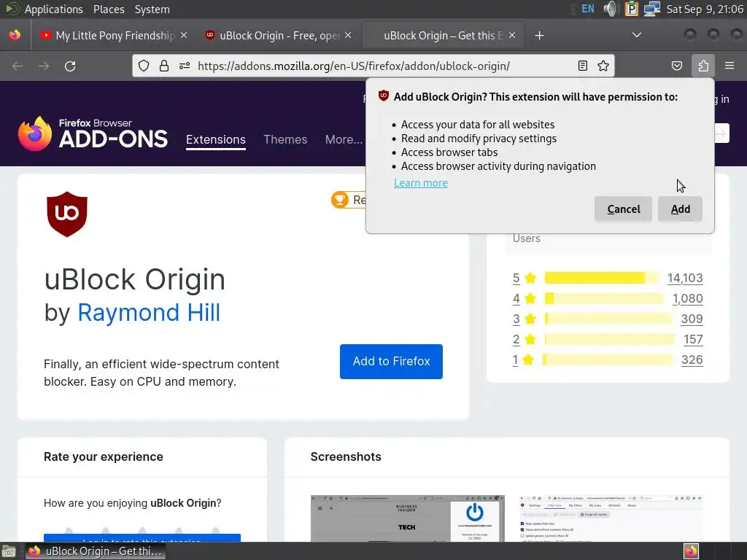This screenshot has width=747, height=560.
Task: Click the 309 ratings count
Action: click(x=692, y=319)
